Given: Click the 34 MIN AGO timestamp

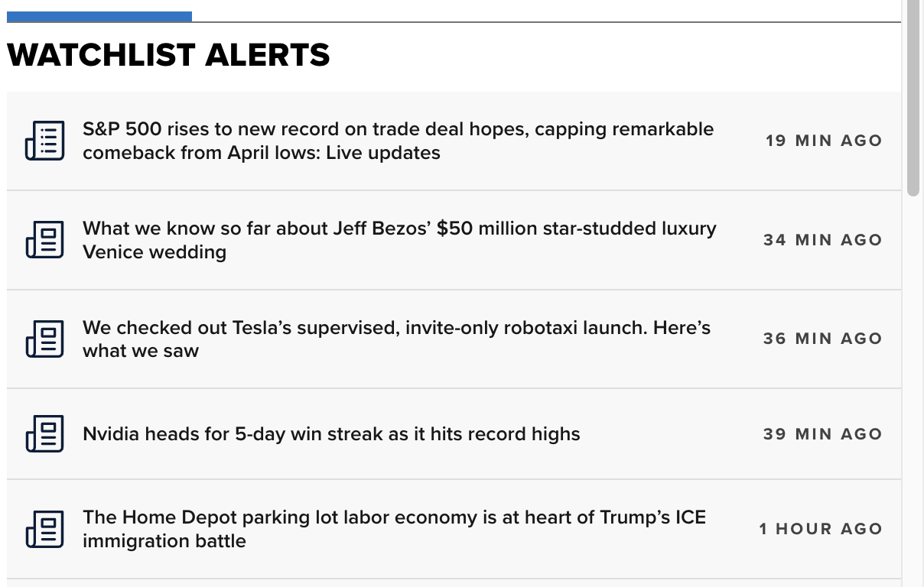Looking at the screenshot, I should click(823, 240).
